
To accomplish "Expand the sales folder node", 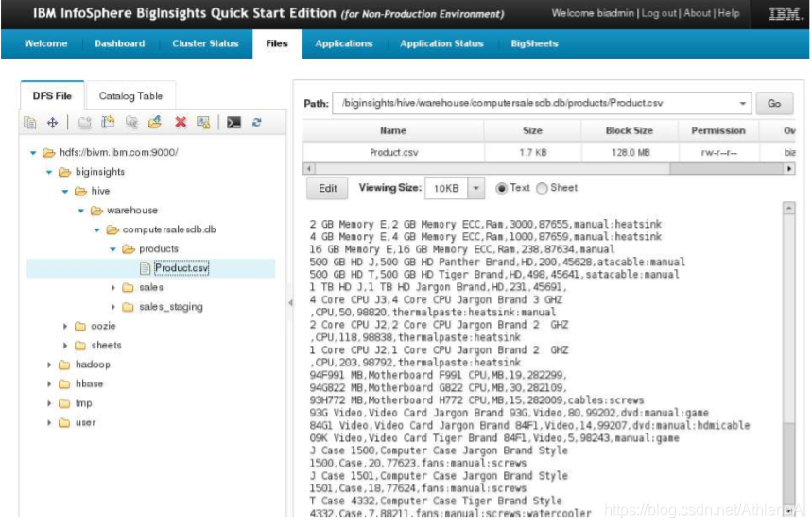I will point(112,287).
